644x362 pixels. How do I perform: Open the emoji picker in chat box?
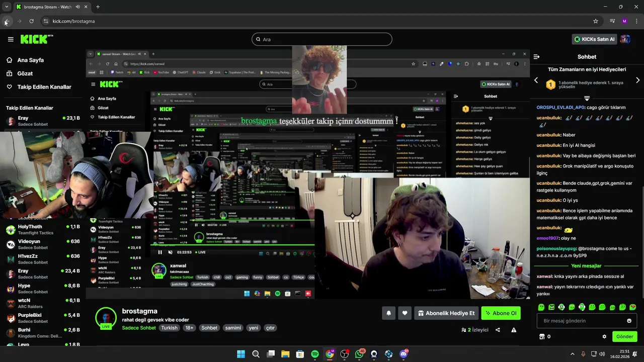coord(629,321)
